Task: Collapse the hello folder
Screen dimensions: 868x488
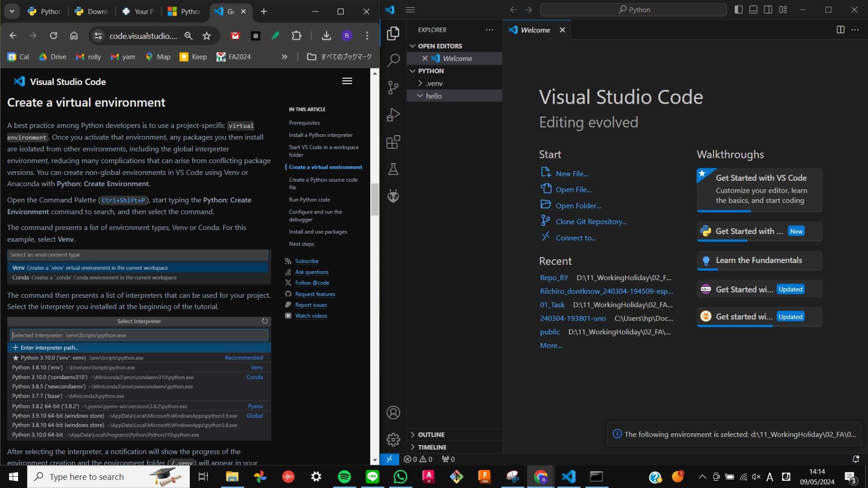Action: 454,96
